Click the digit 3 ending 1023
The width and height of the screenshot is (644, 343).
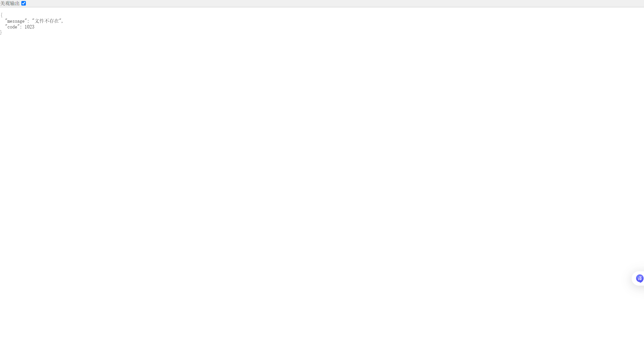click(x=33, y=27)
